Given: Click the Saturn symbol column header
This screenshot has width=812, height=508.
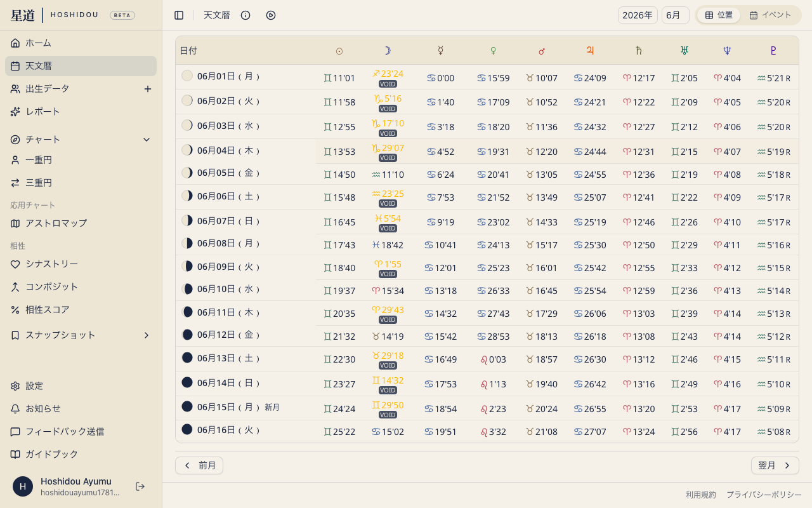Looking at the screenshot, I should [x=638, y=51].
